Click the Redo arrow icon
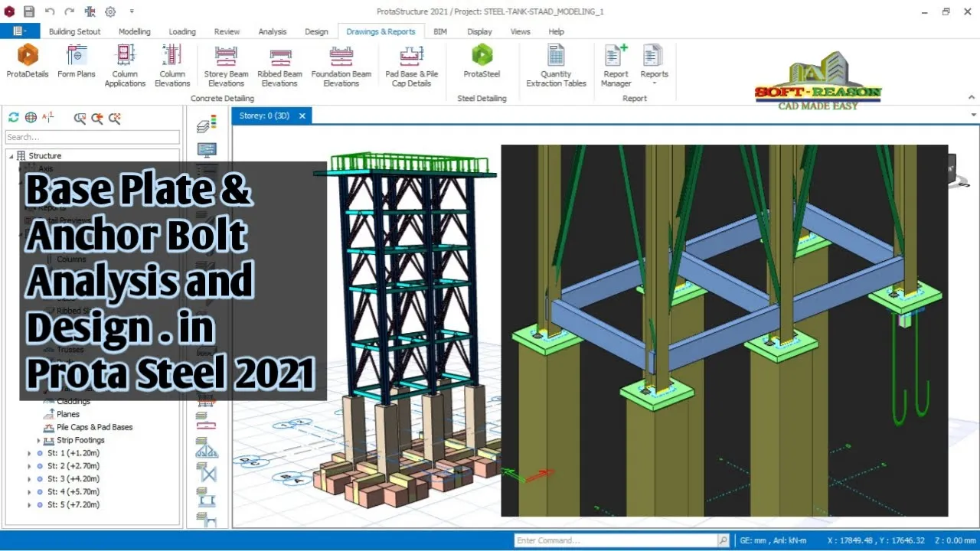 70,11
